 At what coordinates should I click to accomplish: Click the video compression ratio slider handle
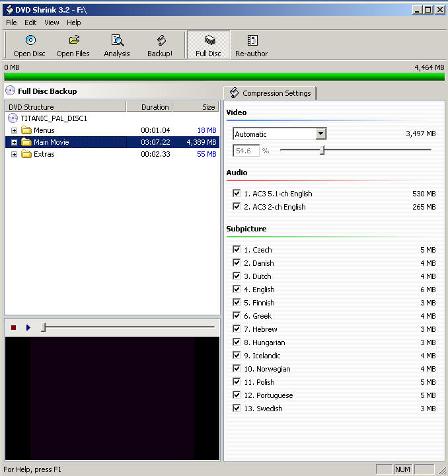coord(322,150)
